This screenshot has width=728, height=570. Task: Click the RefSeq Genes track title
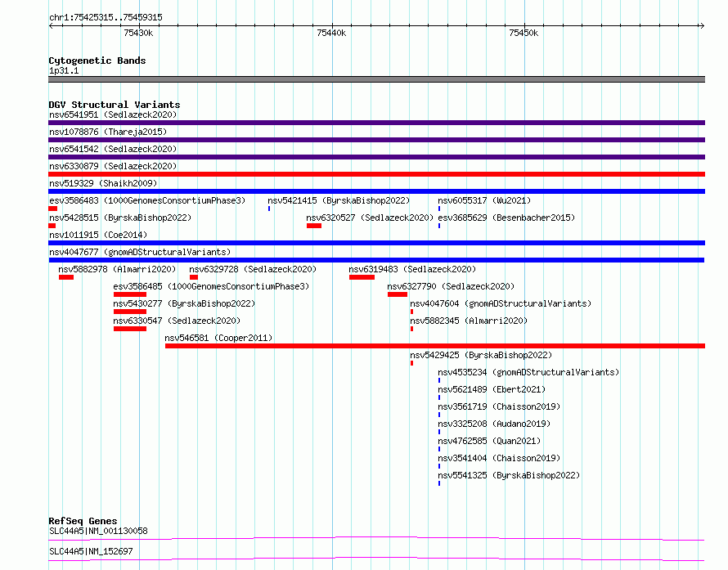tap(83, 521)
